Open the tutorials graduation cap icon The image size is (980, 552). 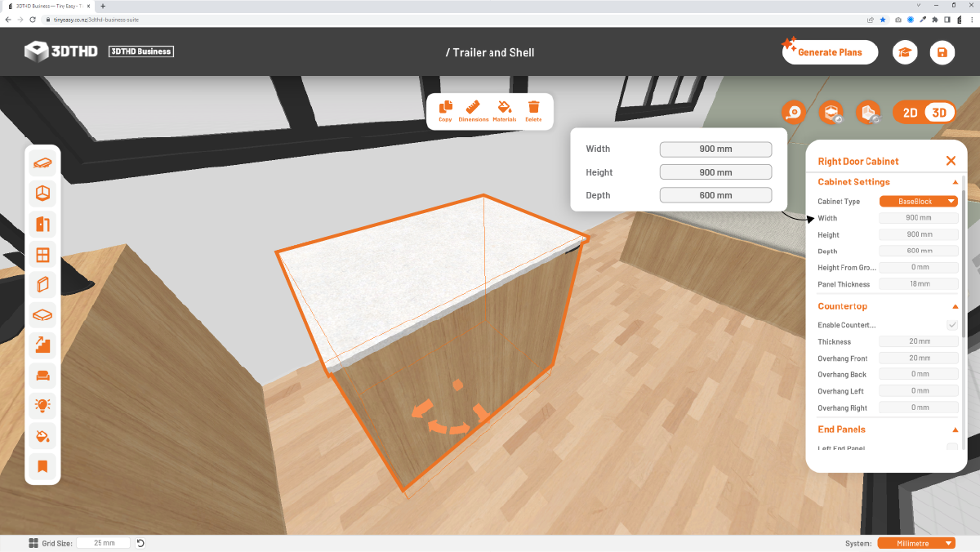coord(905,52)
